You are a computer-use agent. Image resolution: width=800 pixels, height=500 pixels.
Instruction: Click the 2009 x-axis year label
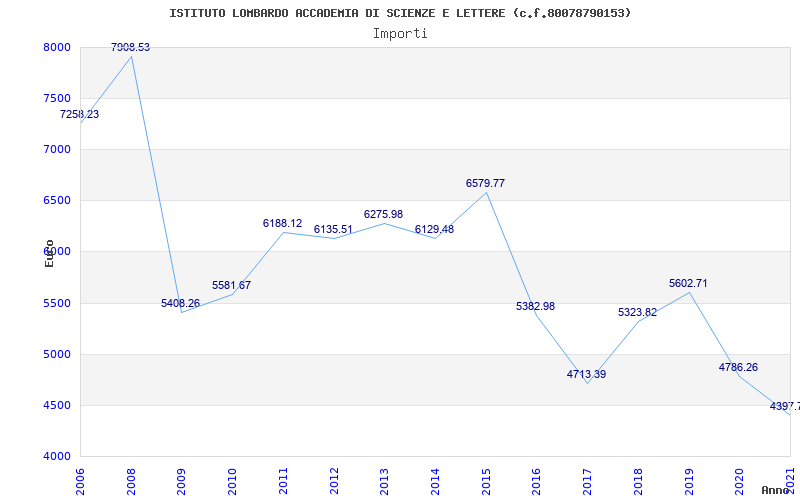[182, 481]
